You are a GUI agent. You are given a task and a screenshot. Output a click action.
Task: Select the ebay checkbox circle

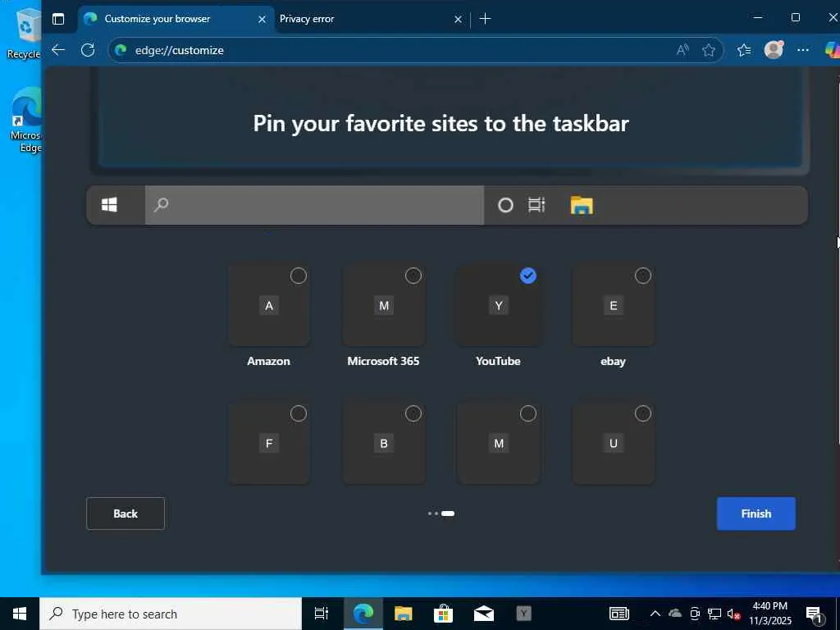[x=643, y=276]
